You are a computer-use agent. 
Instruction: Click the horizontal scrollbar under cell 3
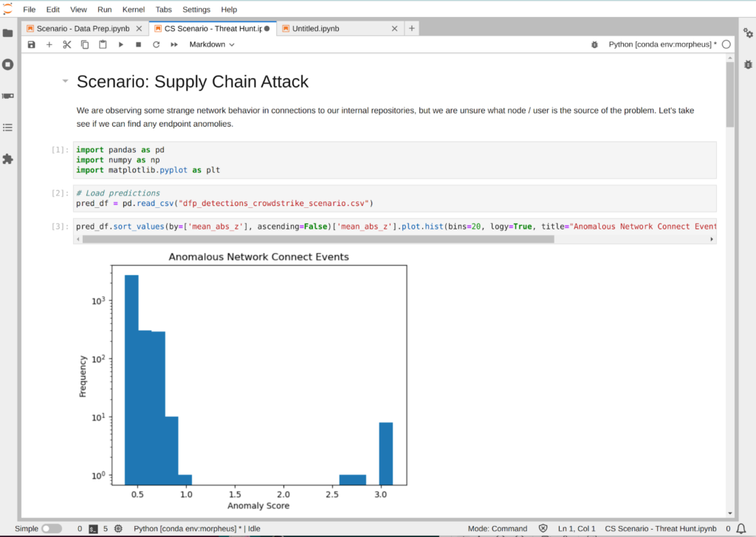(x=317, y=239)
